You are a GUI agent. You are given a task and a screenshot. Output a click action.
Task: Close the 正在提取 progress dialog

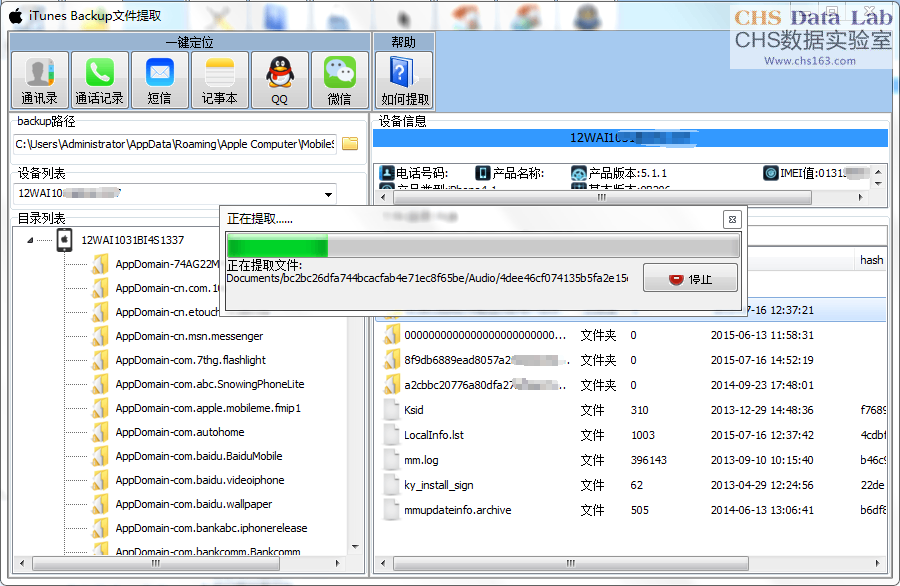tap(732, 219)
